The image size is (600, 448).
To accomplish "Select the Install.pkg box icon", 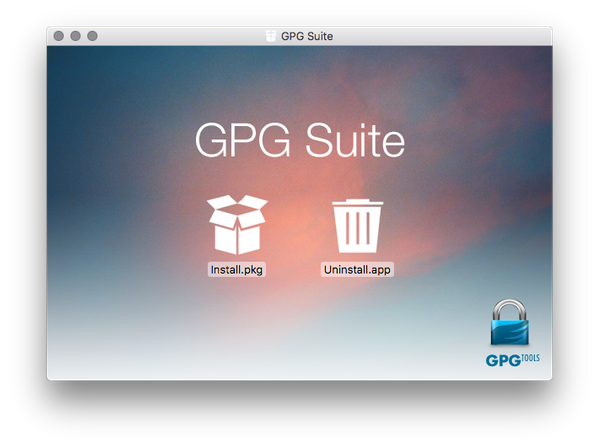I will 237,225.
